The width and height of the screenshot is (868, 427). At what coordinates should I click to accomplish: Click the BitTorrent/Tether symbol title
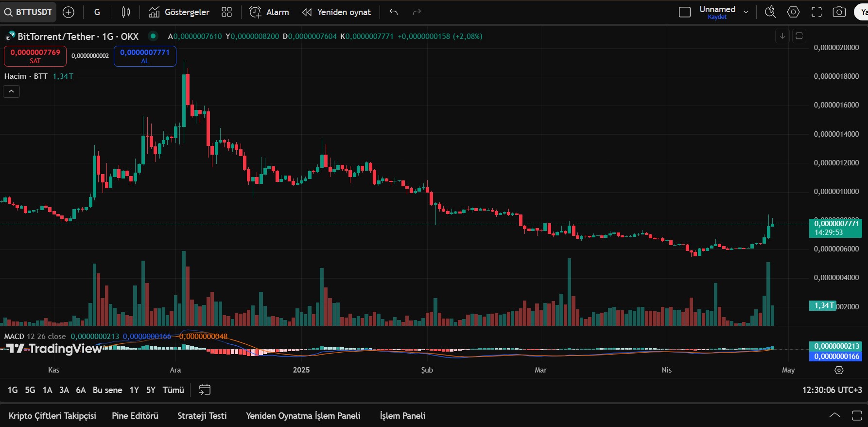78,36
